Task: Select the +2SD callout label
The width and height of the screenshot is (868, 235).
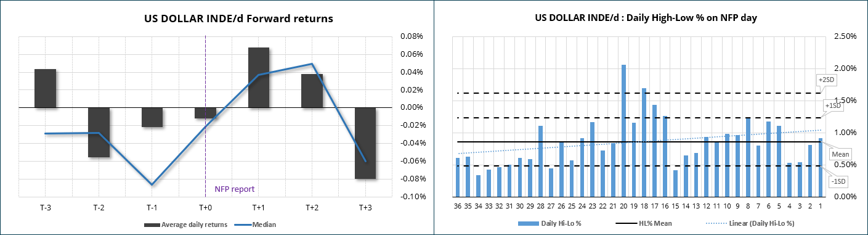Action: coord(824,80)
